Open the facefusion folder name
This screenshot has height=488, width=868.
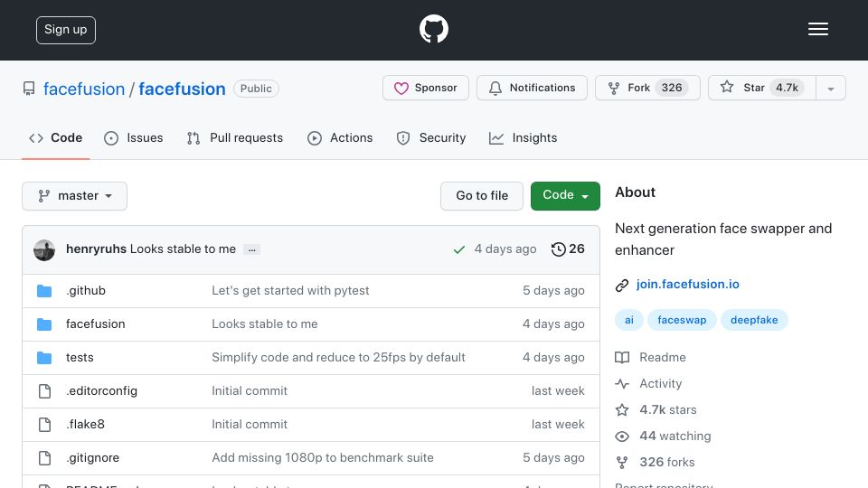coord(95,324)
